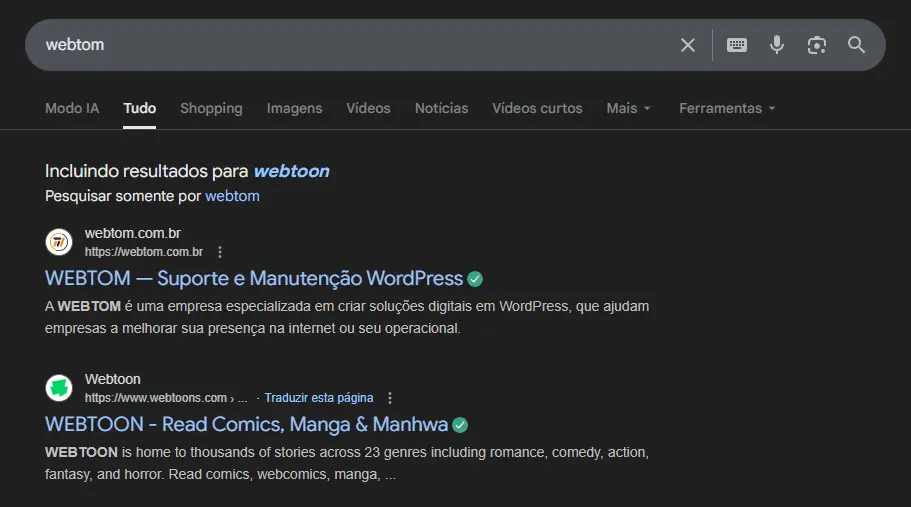This screenshot has width=911, height=507.
Task: Click the https://webtom.com.br URL text
Action: (144, 252)
